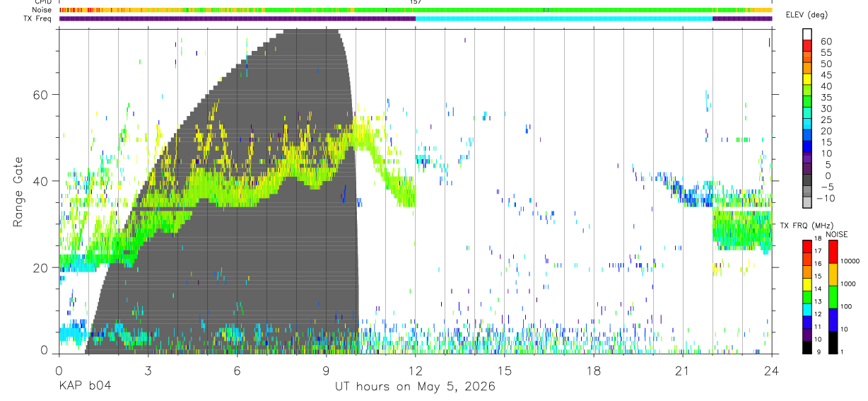This screenshot has width=868, height=401.
Task: Click the 'Noise' row label
Action: [x=42, y=10]
